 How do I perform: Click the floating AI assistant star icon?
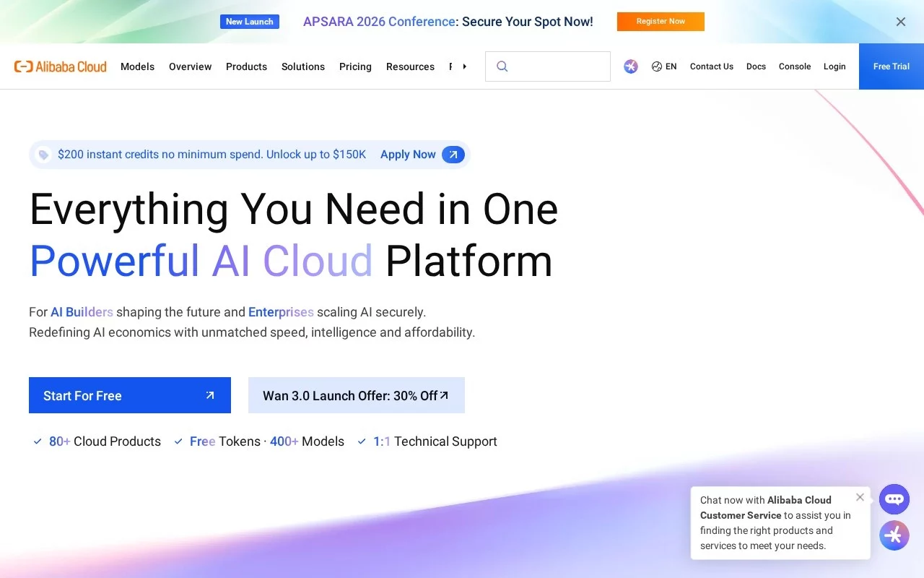(894, 535)
